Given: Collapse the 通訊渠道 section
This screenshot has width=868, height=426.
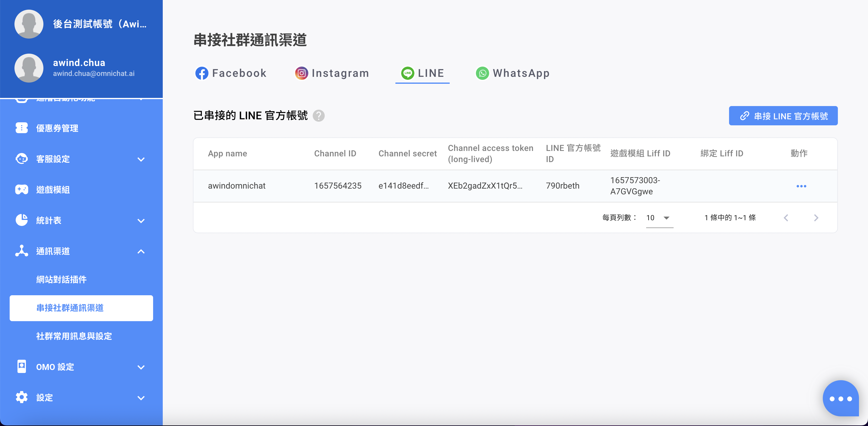Looking at the screenshot, I should pyautogui.click(x=141, y=251).
